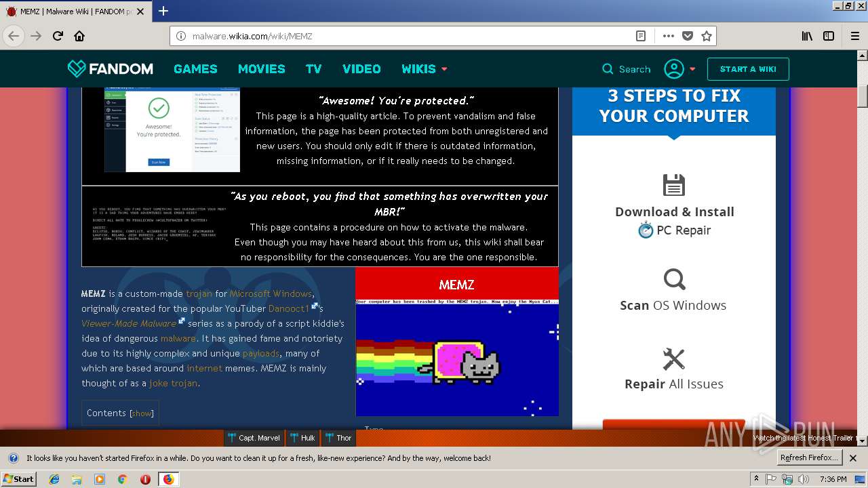
Task: Switch to Firefox taskbar button
Action: tap(168, 479)
